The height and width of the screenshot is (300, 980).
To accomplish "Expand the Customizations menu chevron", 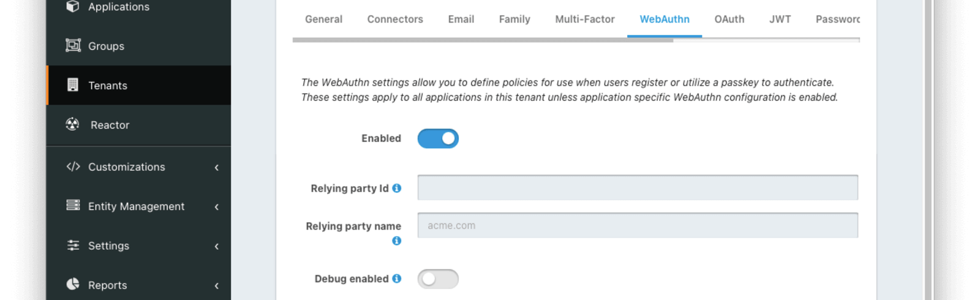I will click(217, 167).
